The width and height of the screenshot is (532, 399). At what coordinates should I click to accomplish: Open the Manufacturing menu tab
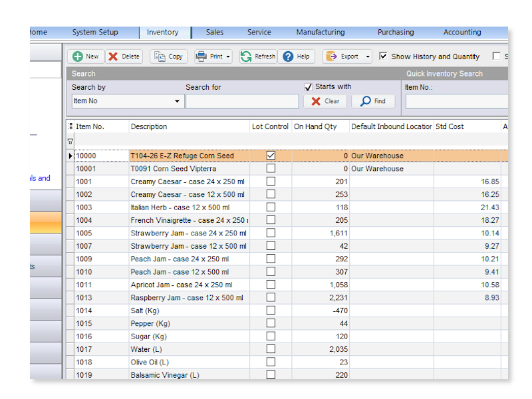pos(320,32)
